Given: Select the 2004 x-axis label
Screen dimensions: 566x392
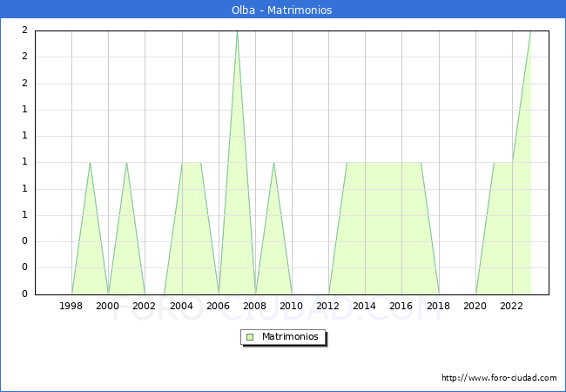Looking at the screenshot, I should tap(182, 306).
